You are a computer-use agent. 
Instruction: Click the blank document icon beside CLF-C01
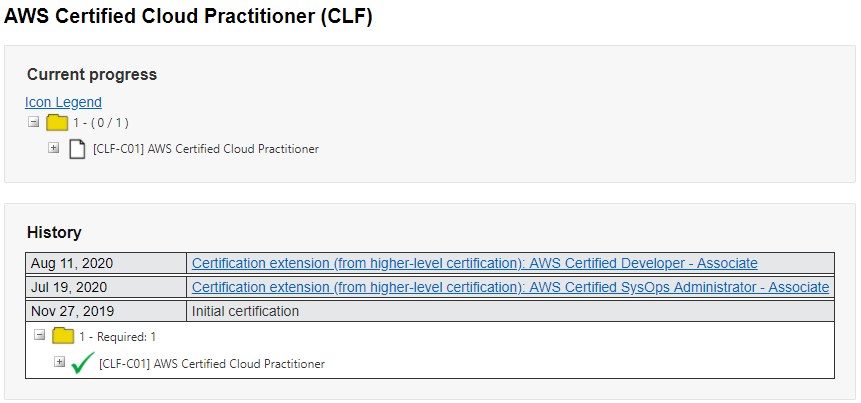coord(77,149)
